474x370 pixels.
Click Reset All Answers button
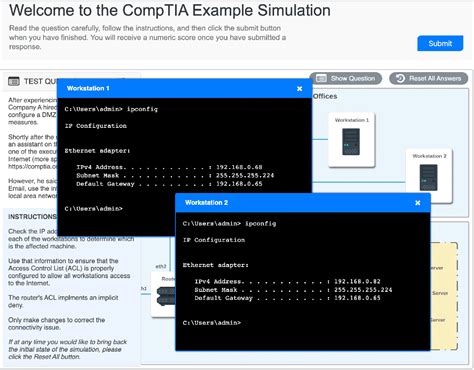428,79
